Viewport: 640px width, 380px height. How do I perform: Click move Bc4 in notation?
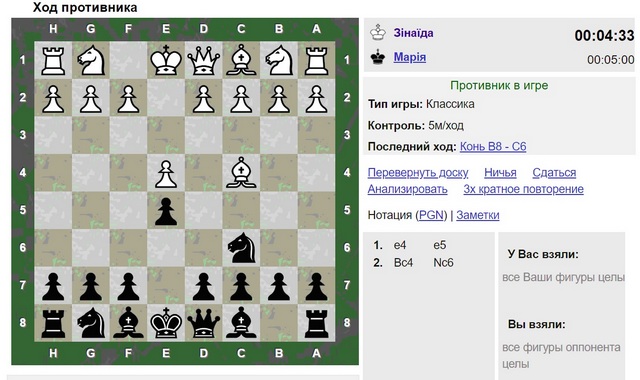(403, 262)
